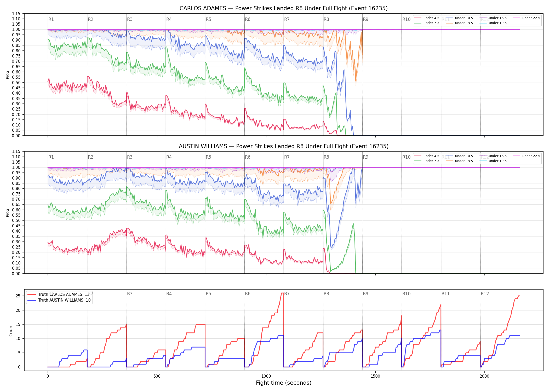Screen dimensions: 549x392
Task: Click the R5 round marker in Carlos Adames chart
Action: point(208,19)
